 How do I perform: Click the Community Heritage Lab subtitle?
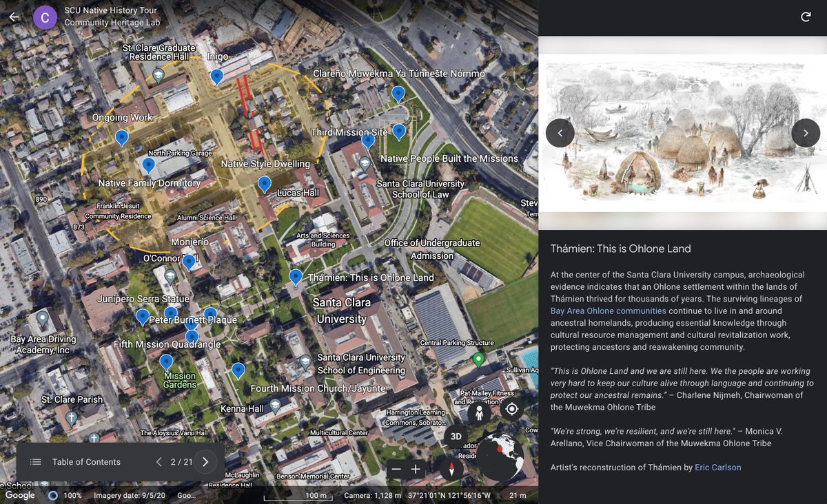112,23
